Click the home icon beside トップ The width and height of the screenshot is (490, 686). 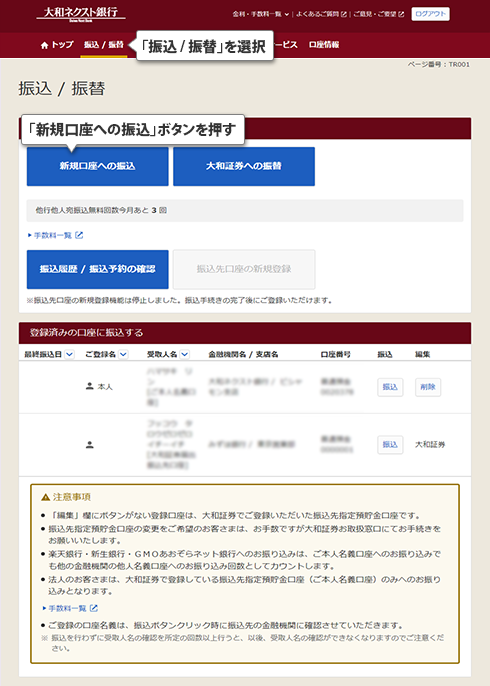coord(44,46)
